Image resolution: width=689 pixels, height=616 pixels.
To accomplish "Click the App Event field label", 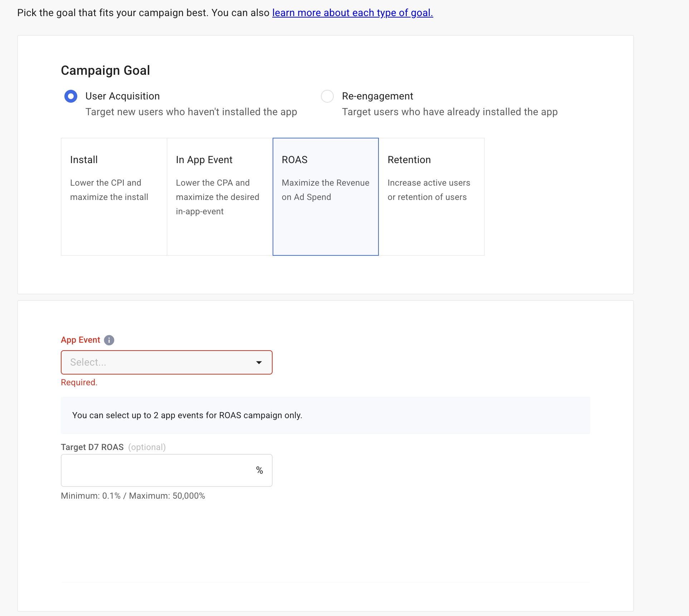I will [80, 340].
